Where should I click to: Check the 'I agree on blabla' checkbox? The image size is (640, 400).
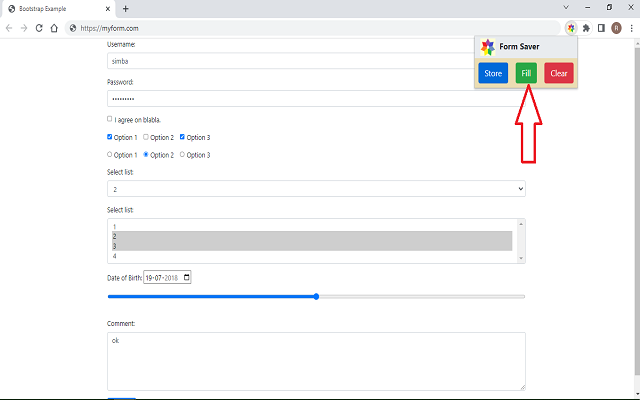[110, 119]
